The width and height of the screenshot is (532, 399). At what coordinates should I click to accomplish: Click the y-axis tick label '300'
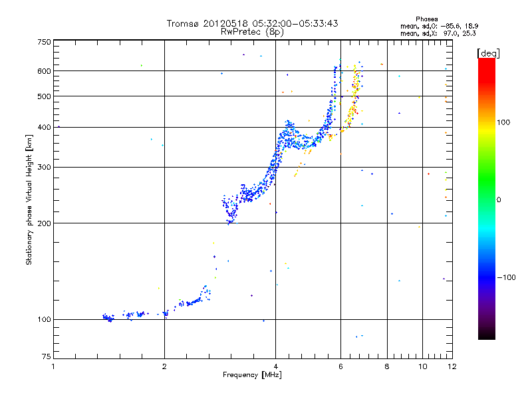coord(44,168)
